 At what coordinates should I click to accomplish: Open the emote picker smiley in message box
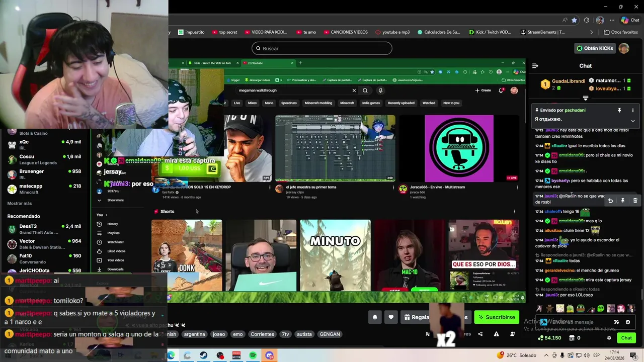pyautogui.click(x=628, y=322)
